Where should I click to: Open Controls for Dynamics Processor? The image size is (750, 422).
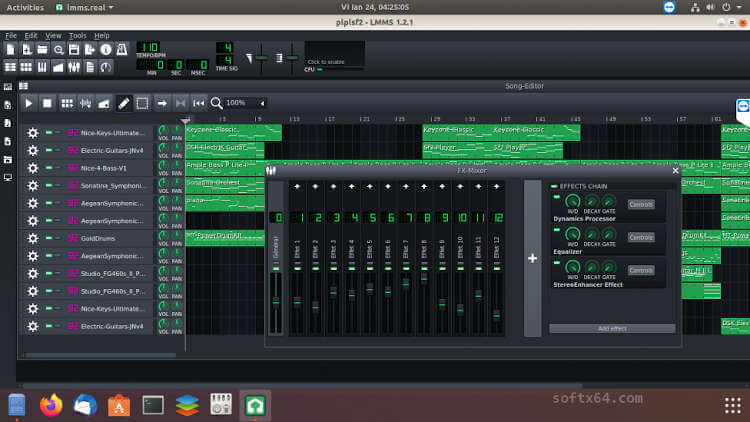tap(641, 204)
